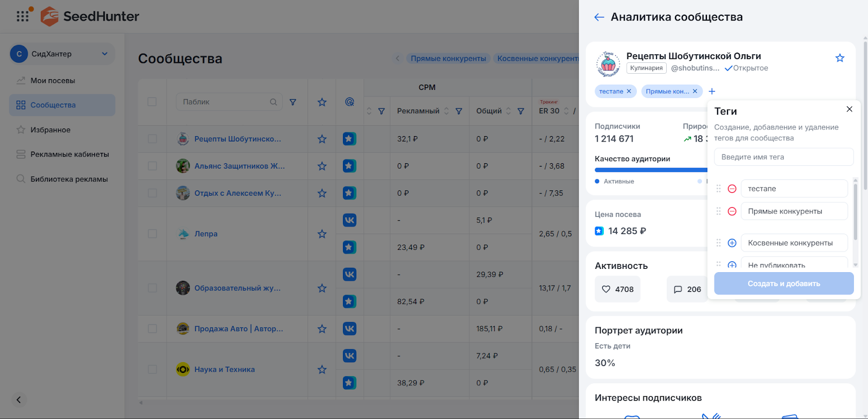Screen dimensions: 868x419
Task: Click red minus next to Прямые конкуренты
Action: tap(732, 211)
